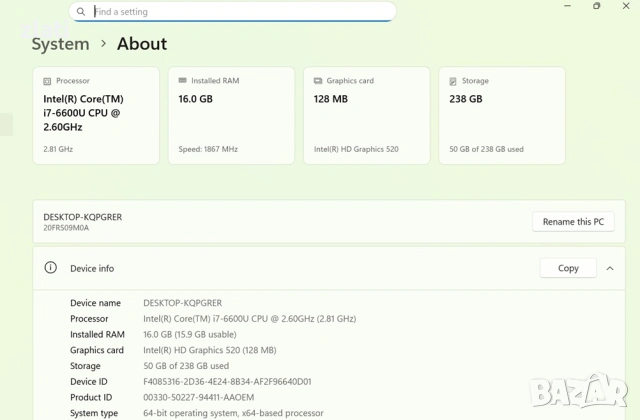Viewport: 640px width, 420px height.
Task: Click the Device ID label
Action: point(89,382)
